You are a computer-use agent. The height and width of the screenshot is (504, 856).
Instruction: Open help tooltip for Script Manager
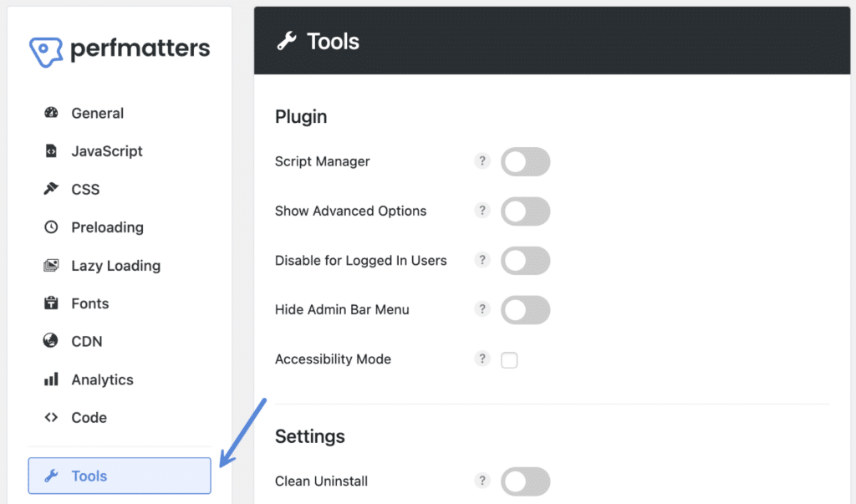pyautogui.click(x=481, y=161)
